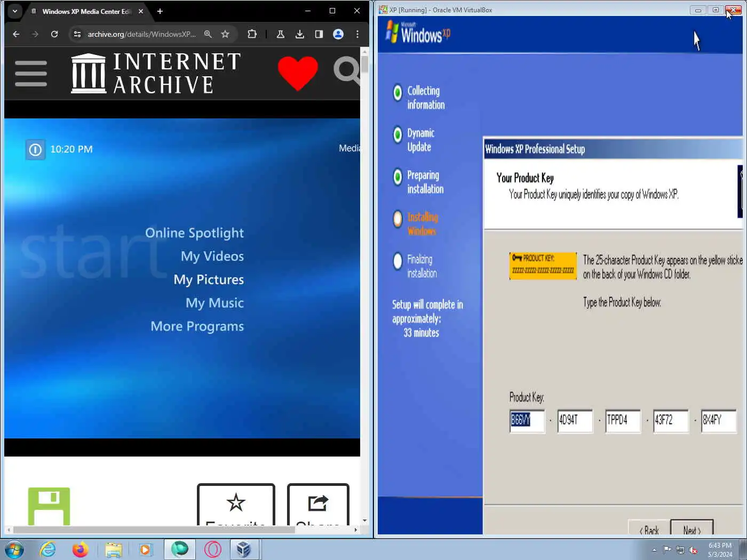Viewport: 747px width, 560px height.
Task: Click the third Product Key field TPPD4
Action: pos(623,421)
